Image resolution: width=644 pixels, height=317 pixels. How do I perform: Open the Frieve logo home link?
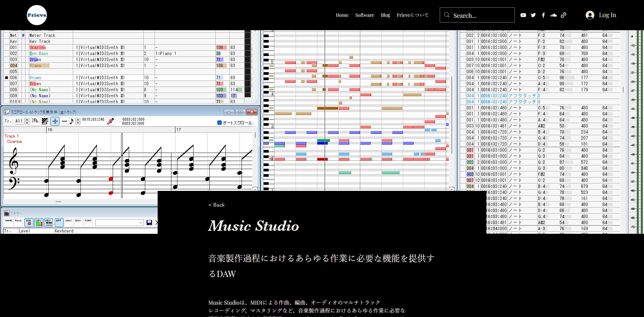37,15
